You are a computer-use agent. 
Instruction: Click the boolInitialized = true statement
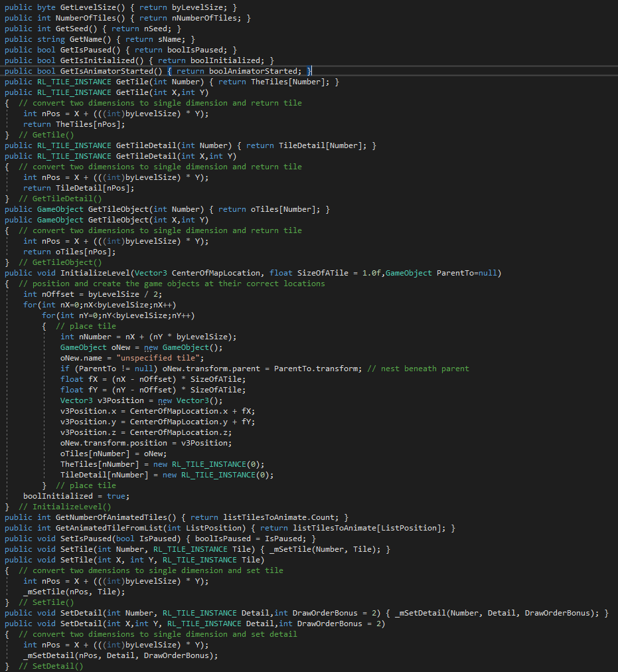click(x=76, y=496)
